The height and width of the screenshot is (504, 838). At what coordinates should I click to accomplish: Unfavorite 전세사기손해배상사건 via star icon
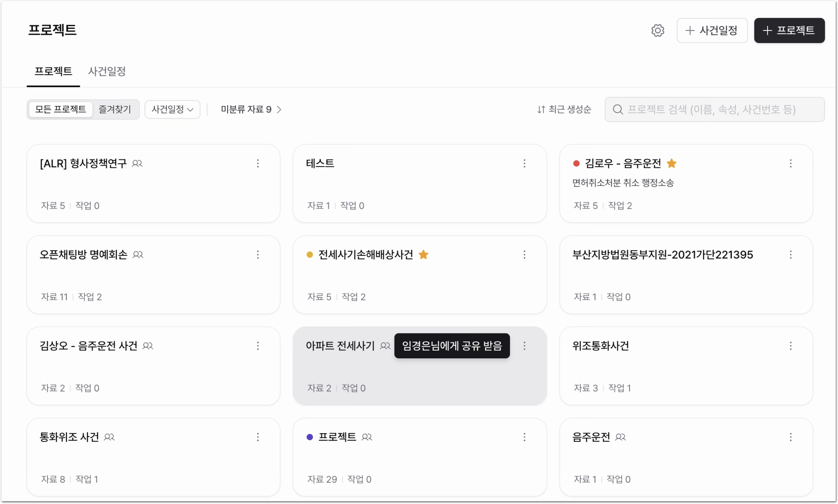(423, 254)
